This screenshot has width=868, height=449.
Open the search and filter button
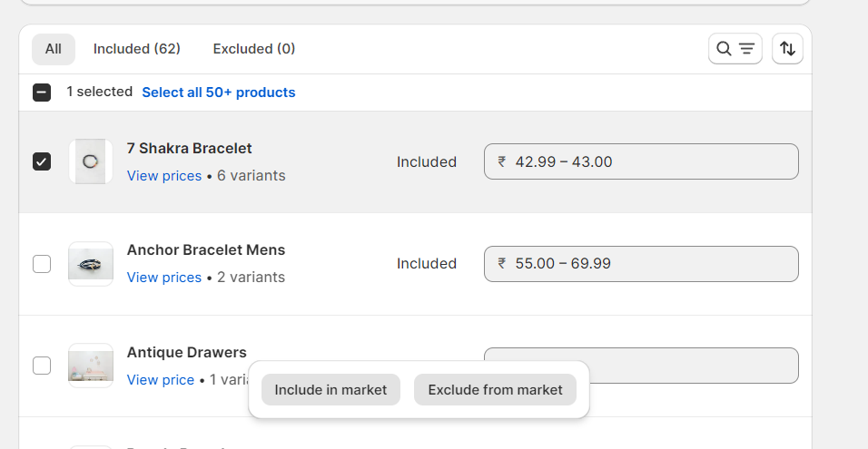[735, 49]
